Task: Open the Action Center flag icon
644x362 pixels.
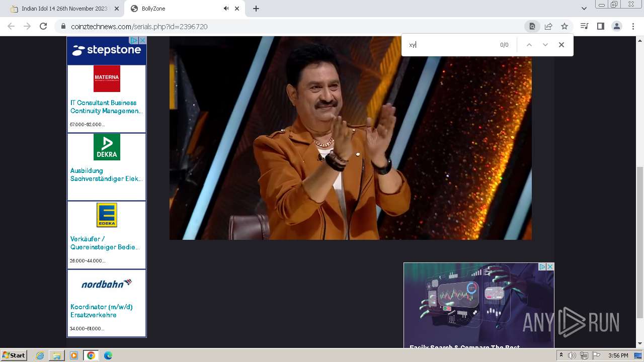Action: tap(596, 355)
